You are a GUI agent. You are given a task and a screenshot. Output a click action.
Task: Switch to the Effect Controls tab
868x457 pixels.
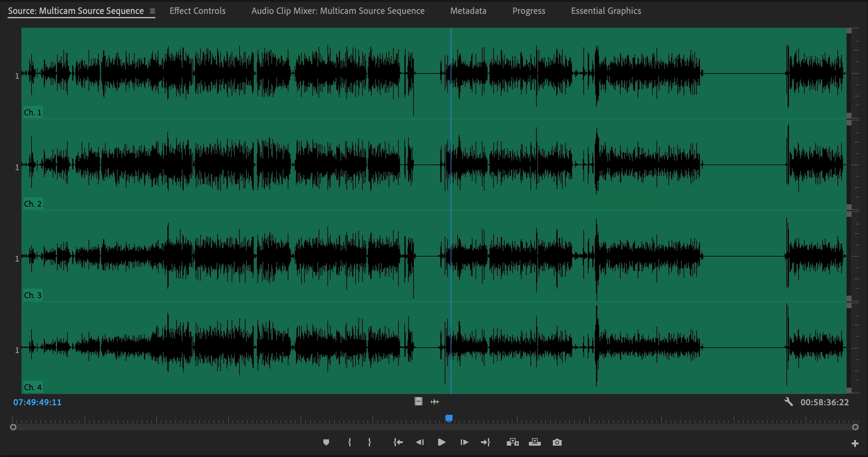[197, 11]
